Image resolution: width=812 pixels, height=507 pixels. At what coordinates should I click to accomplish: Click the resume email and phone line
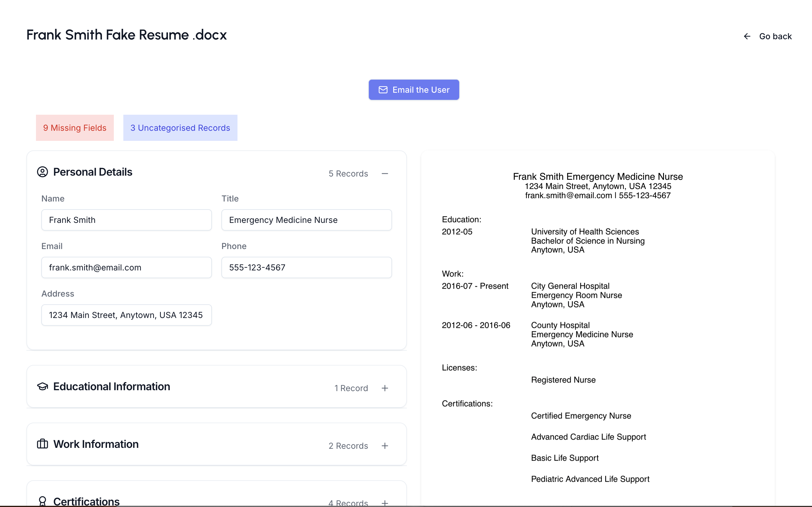click(x=598, y=196)
